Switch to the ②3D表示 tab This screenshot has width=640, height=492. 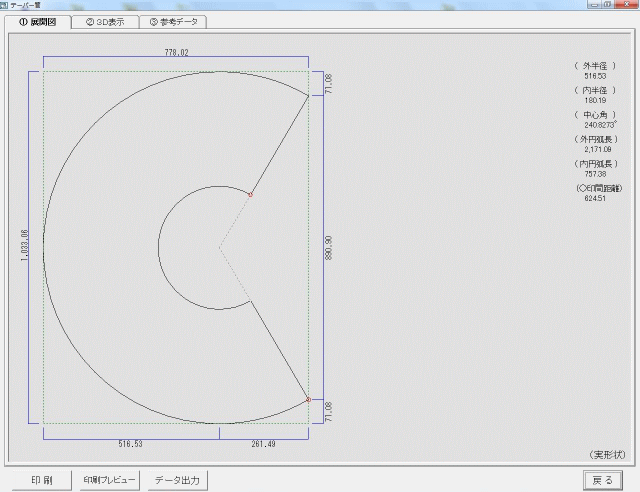click(105, 22)
